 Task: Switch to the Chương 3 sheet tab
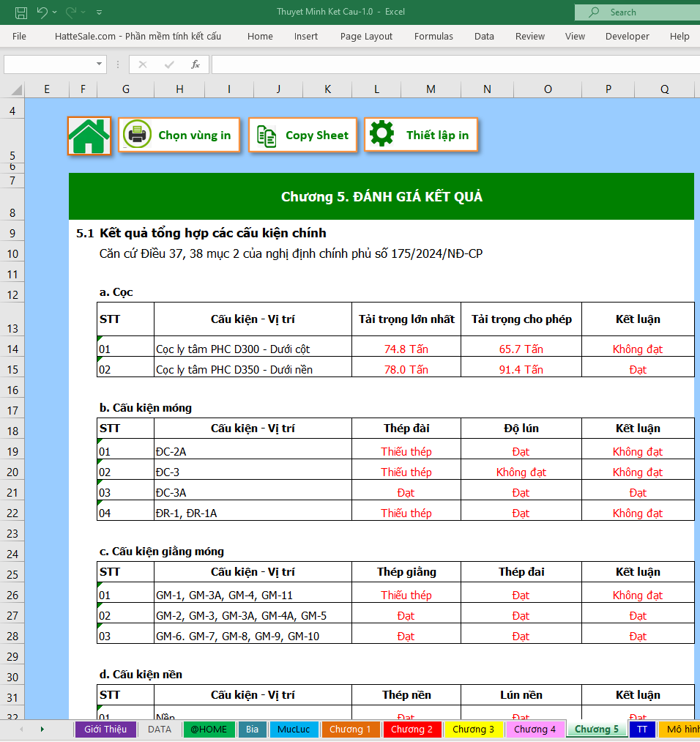(x=473, y=730)
